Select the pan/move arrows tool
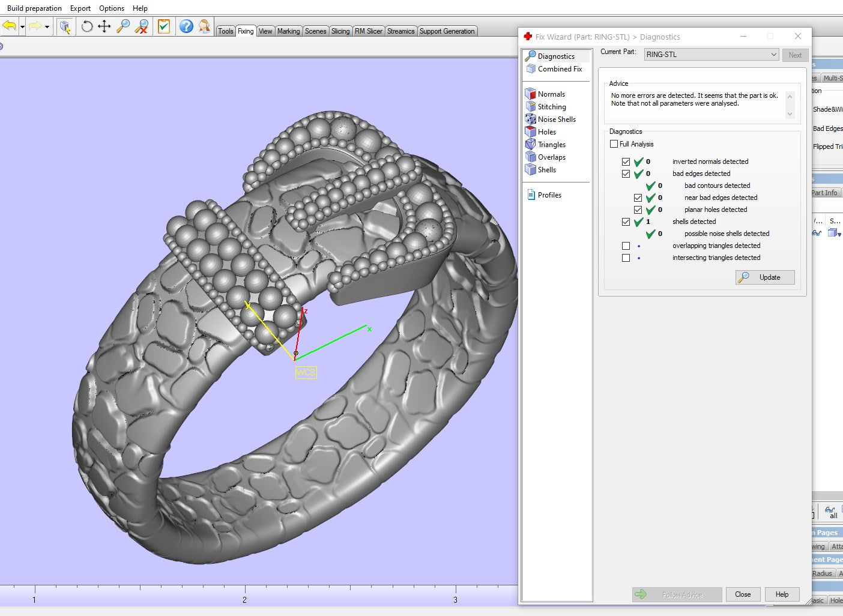Screen dimensions: 843x616 [104, 26]
